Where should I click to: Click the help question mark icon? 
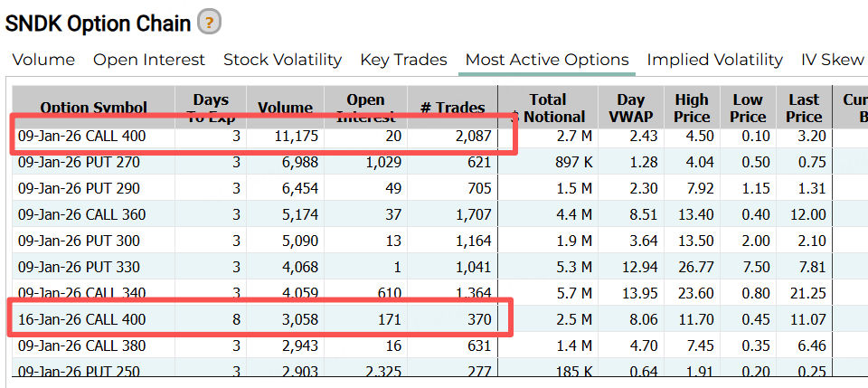click(210, 23)
